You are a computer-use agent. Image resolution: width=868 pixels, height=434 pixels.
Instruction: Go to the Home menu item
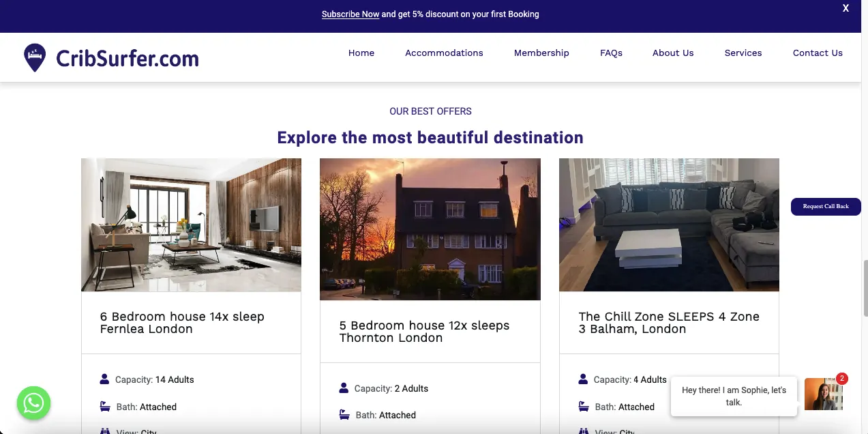tap(361, 53)
